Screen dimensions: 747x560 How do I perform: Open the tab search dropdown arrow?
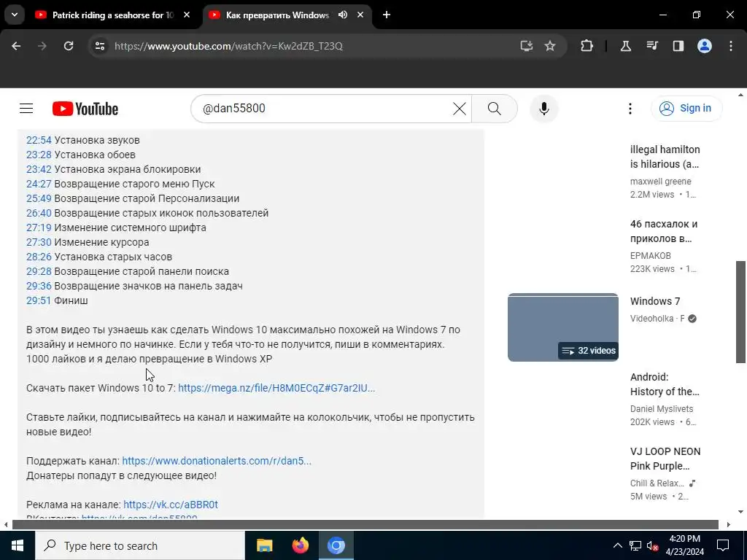[15, 15]
